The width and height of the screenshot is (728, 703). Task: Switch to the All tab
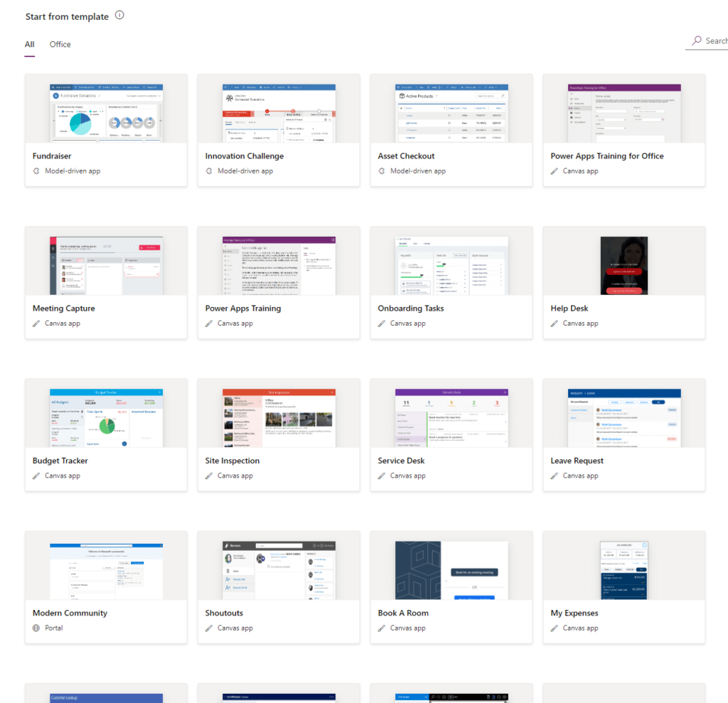(29, 45)
